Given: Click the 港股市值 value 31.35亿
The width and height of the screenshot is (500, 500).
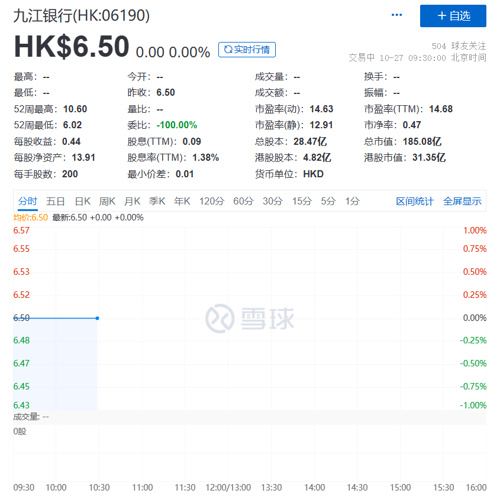Looking at the screenshot, I should [429, 157].
